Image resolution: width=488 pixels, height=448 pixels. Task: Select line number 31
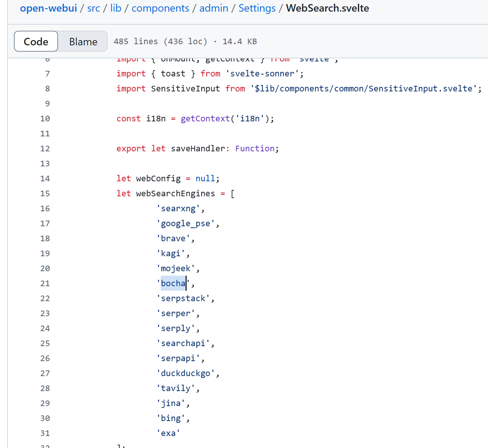[x=45, y=433]
